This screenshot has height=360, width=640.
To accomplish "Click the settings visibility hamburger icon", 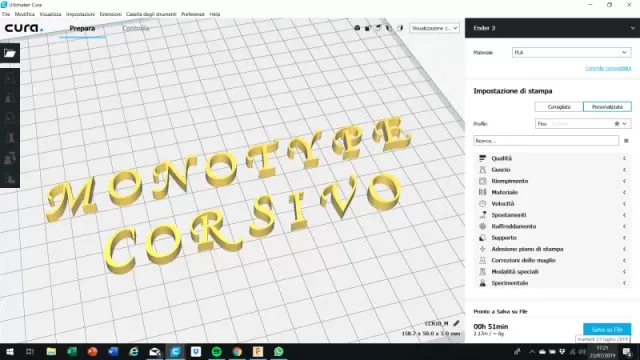I will (x=626, y=141).
